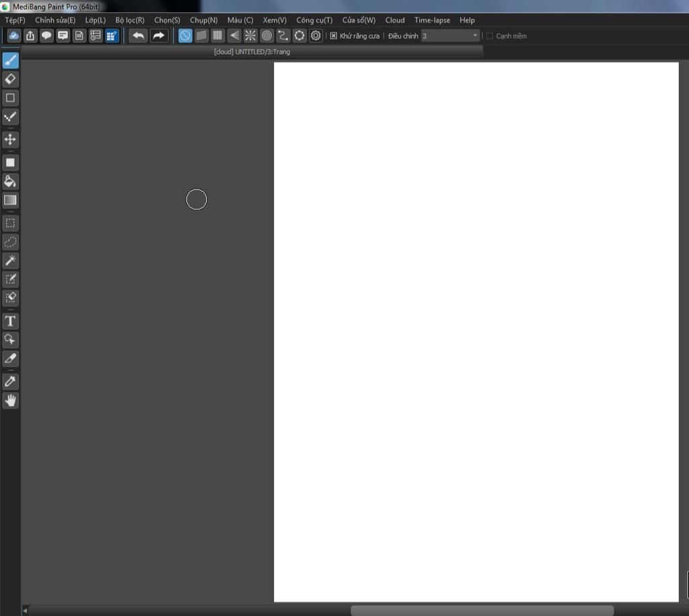This screenshot has width=689, height=616.
Task: Open the Time-lapse menu
Action: tap(433, 20)
